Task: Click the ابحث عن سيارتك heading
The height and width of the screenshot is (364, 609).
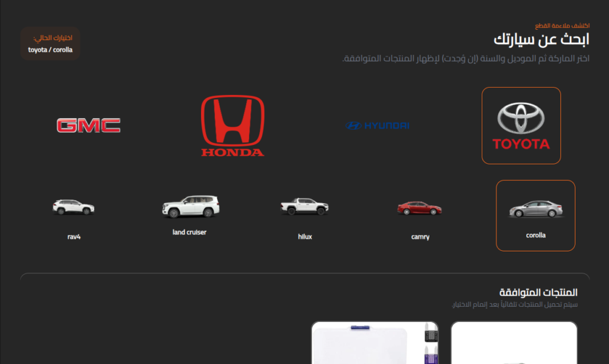Action: pyautogui.click(x=541, y=40)
